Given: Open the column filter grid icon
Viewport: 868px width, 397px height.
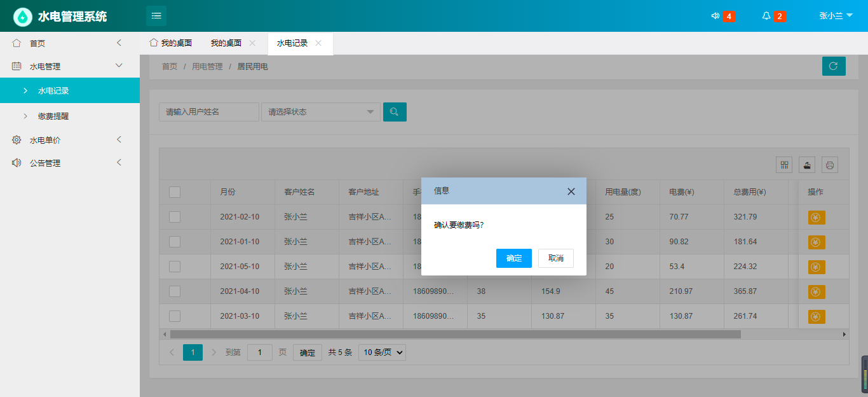Looking at the screenshot, I should (x=785, y=165).
